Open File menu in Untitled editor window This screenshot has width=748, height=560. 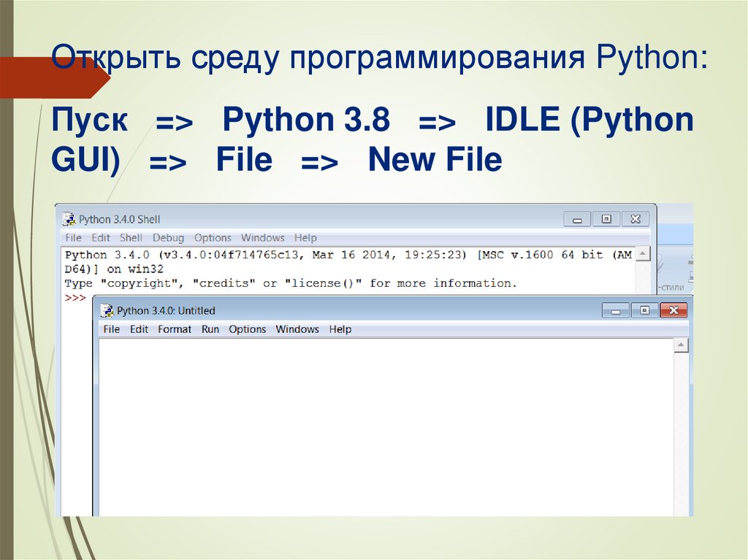point(111,329)
